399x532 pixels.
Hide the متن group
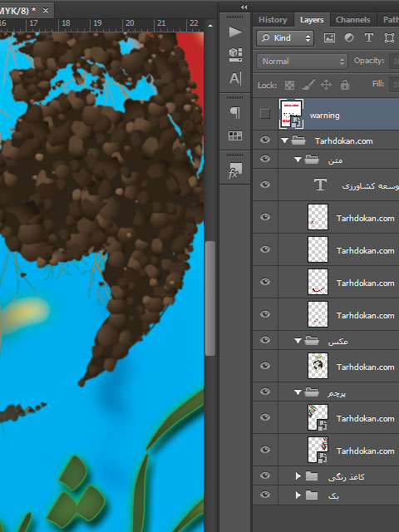point(265,159)
